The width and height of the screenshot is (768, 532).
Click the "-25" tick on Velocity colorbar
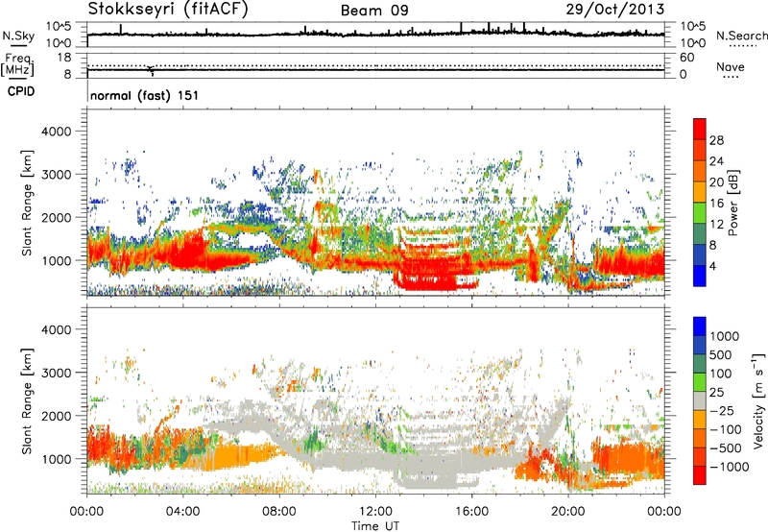(x=722, y=410)
